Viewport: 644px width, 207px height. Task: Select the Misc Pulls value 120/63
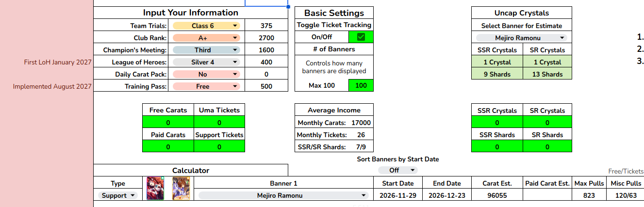pyautogui.click(x=625, y=195)
